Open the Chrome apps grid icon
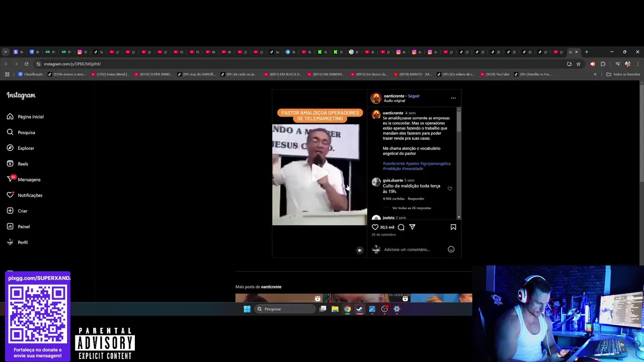 pyautogui.click(x=7, y=74)
